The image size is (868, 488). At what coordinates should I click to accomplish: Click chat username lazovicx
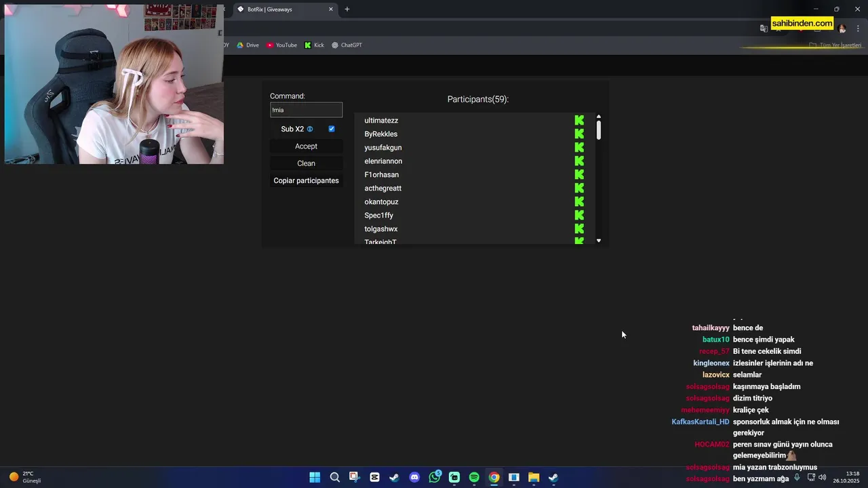click(x=716, y=375)
